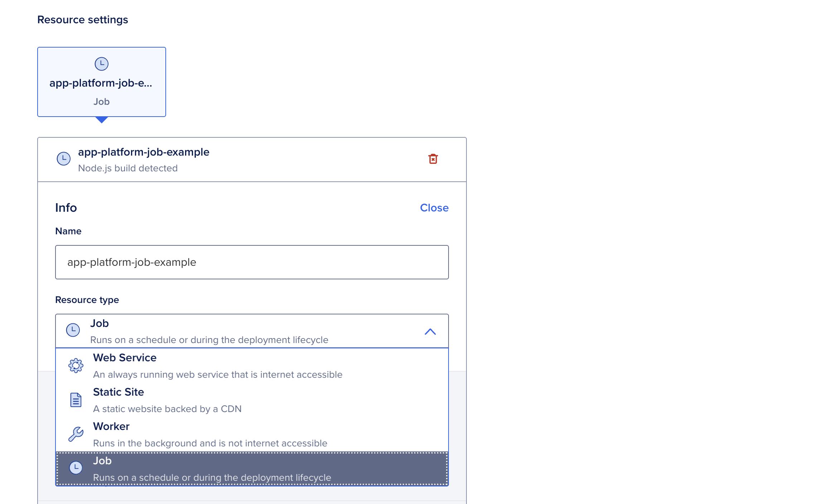Choose Static Site from the resource type list
This screenshot has width=823, height=504.
tap(215, 399)
